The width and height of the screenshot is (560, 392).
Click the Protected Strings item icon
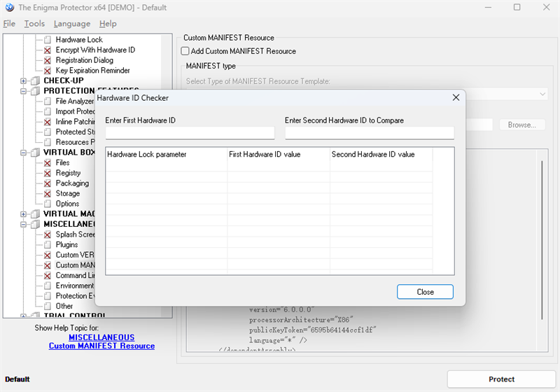point(48,132)
